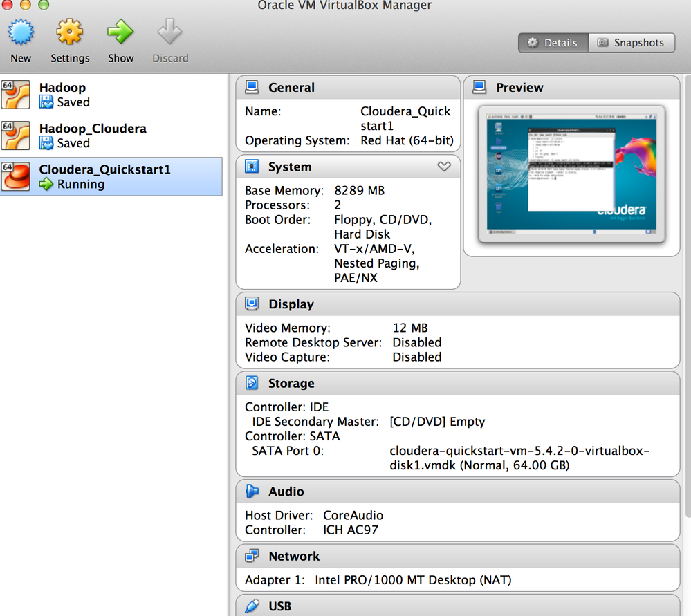Viewport: 691px width, 616px height.
Task: Click the green Show arrow icon
Action: [120, 32]
